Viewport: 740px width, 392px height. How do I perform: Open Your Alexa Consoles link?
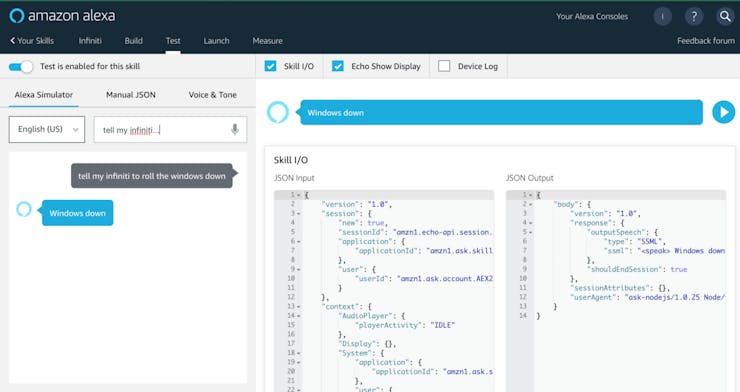[592, 17]
